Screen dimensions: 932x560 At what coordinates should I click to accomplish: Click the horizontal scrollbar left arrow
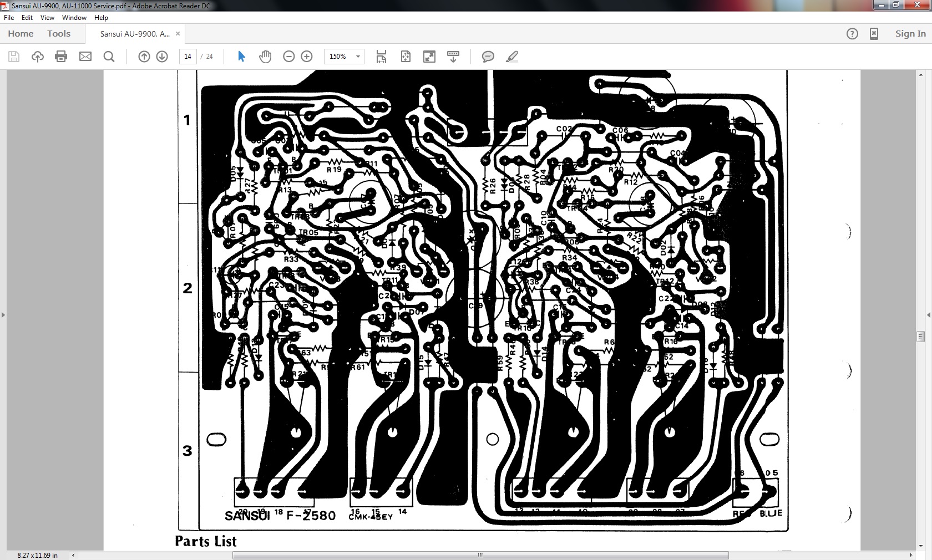pos(73,555)
